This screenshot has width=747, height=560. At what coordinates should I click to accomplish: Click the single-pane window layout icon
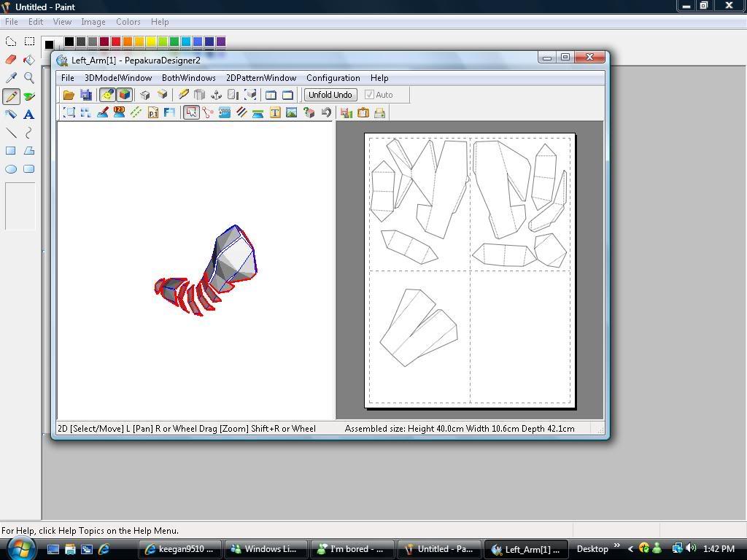(287, 95)
